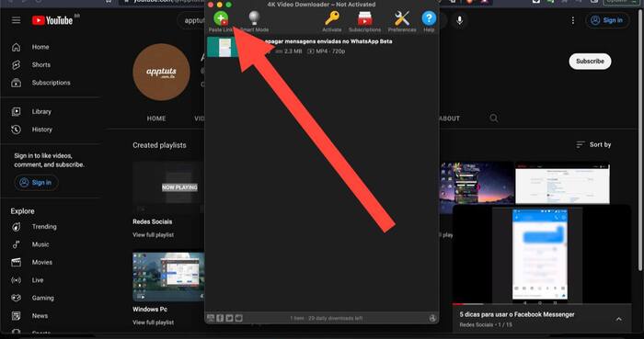
Task: Click channel search magnifier icon
Action: click(494, 119)
